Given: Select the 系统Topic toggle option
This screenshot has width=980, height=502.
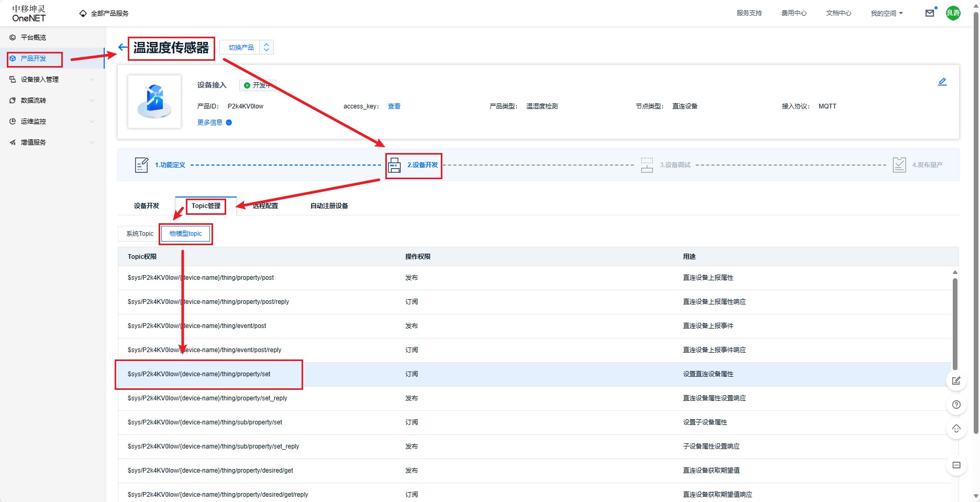Looking at the screenshot, I should pyautogui.click(x=140, y=234).
